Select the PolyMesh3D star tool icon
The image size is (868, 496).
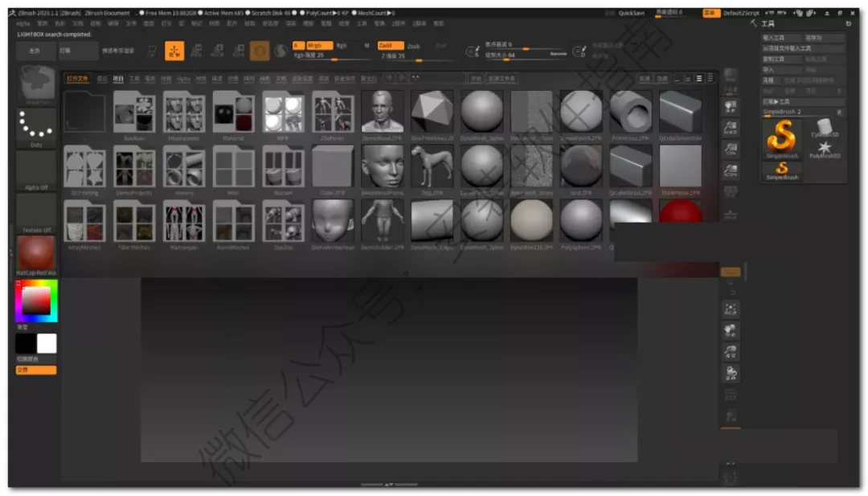coord(825,149)
